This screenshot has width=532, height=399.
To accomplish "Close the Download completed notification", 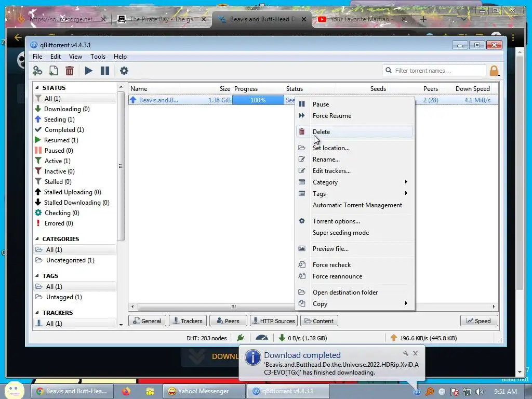I will [x=415, y=353].
